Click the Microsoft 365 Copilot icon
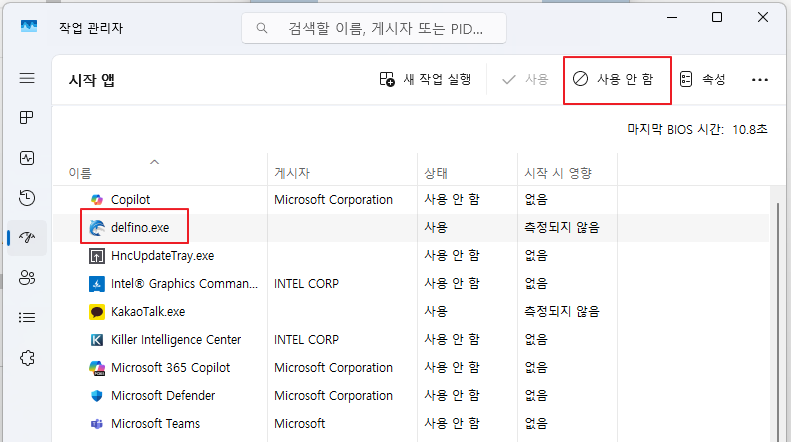This screenshot has height=442, width=791. click(x=96, y=368)
